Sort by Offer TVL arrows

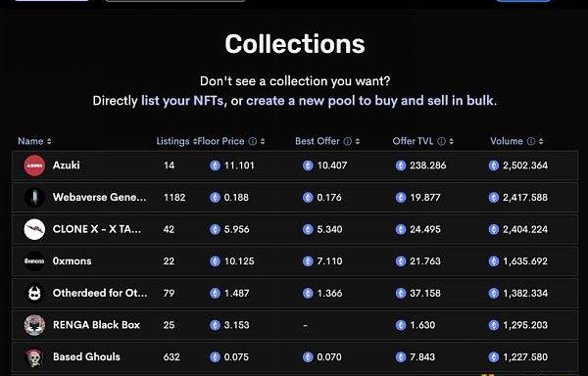click(x=451, y=141)
